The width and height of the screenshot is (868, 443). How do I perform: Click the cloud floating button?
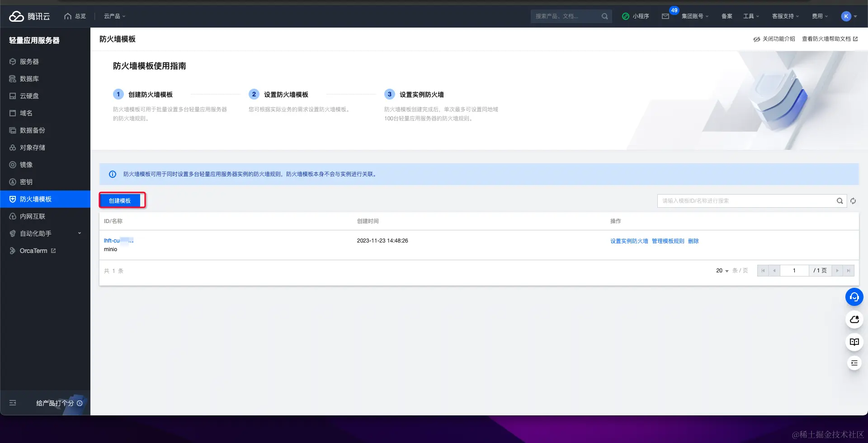(854, 319)
